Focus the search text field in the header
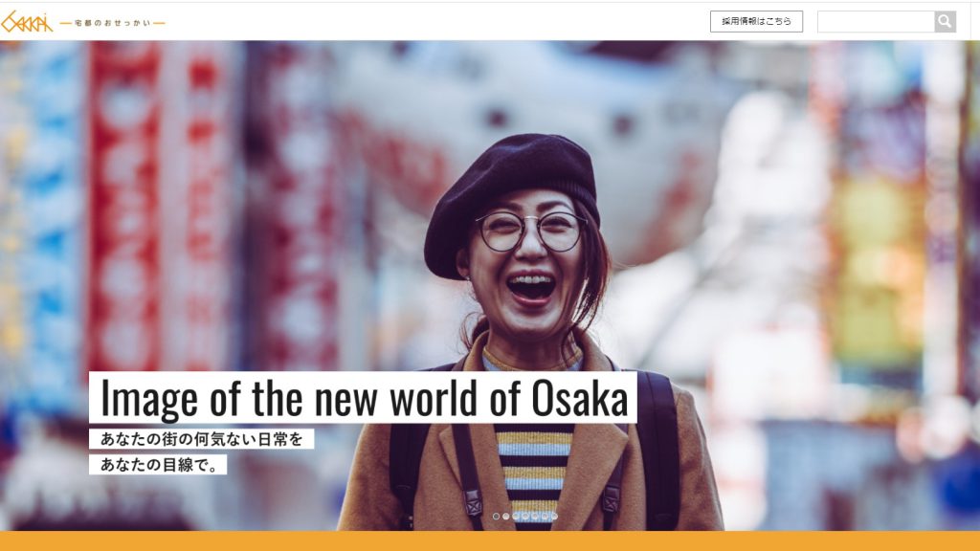Screen dimensions: 980x551 [876, 22]
